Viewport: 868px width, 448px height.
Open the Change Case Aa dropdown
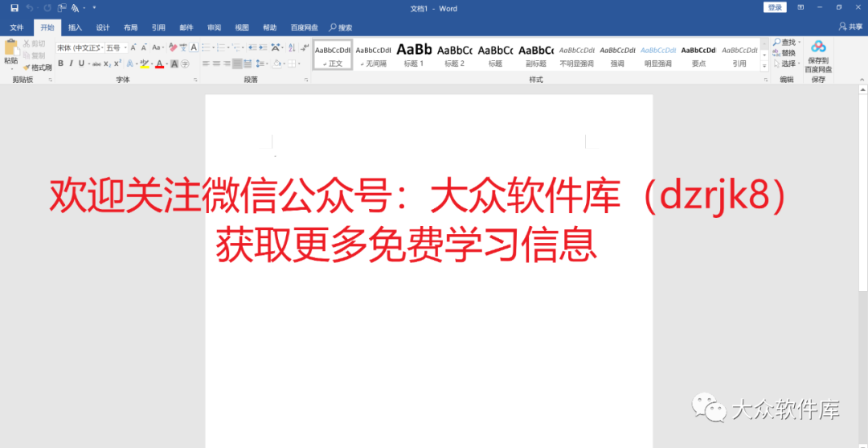pyautogui.click(x=158, y=47)
